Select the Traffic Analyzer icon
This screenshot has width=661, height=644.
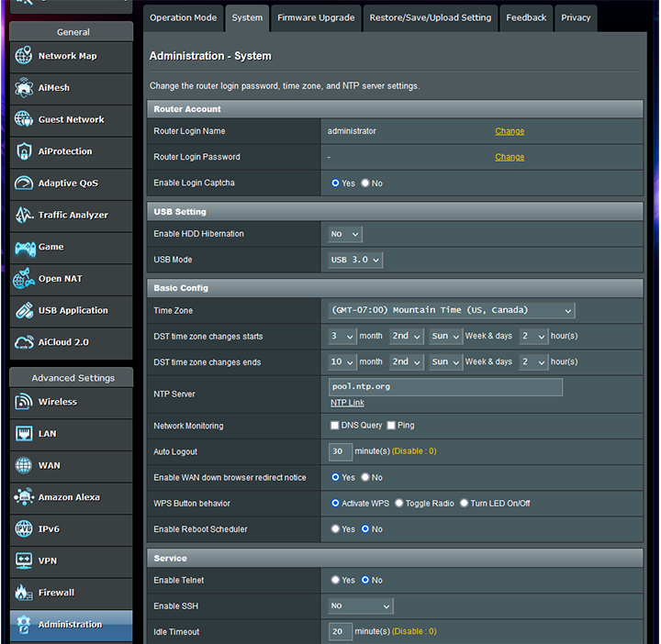coord(24,215)
